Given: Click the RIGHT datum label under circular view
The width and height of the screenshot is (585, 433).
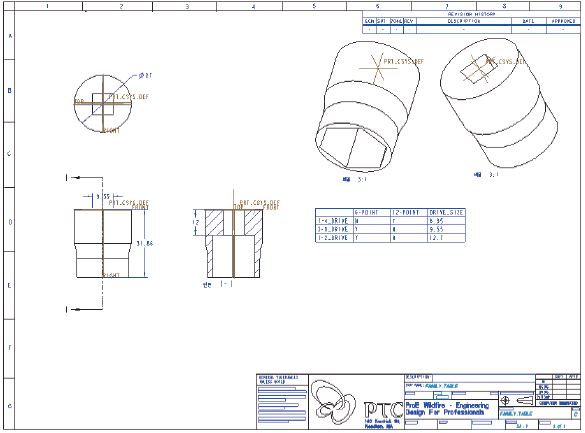Looking at the screenshot, I should [x=111, y=131].
